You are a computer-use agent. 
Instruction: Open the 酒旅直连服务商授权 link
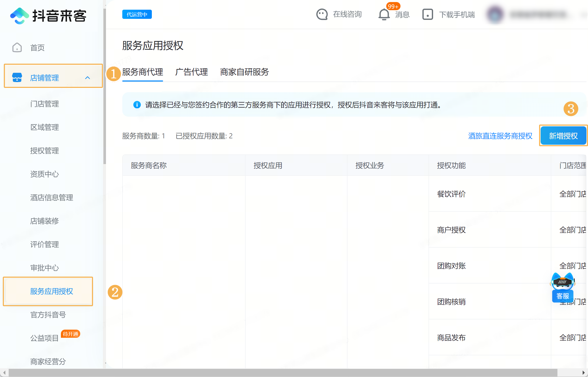[500, 136]
